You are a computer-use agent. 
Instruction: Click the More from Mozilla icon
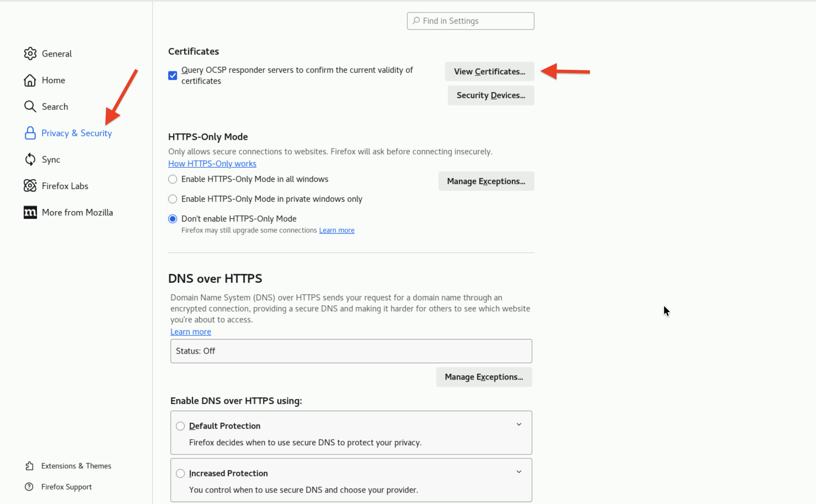point(30,212)
